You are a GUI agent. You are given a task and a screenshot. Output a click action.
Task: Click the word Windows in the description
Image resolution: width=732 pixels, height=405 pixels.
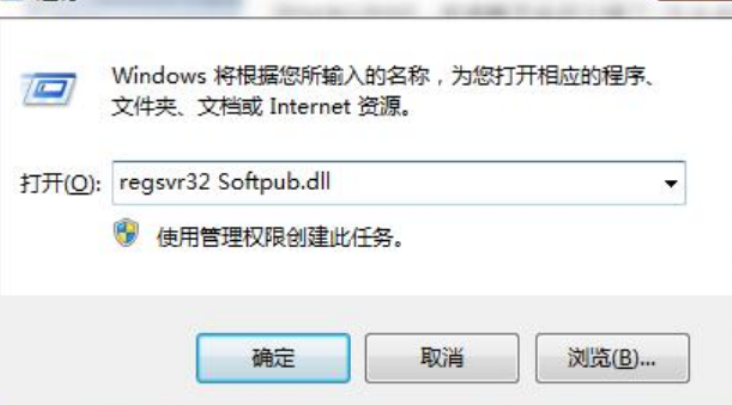click(x=159, y=76)
